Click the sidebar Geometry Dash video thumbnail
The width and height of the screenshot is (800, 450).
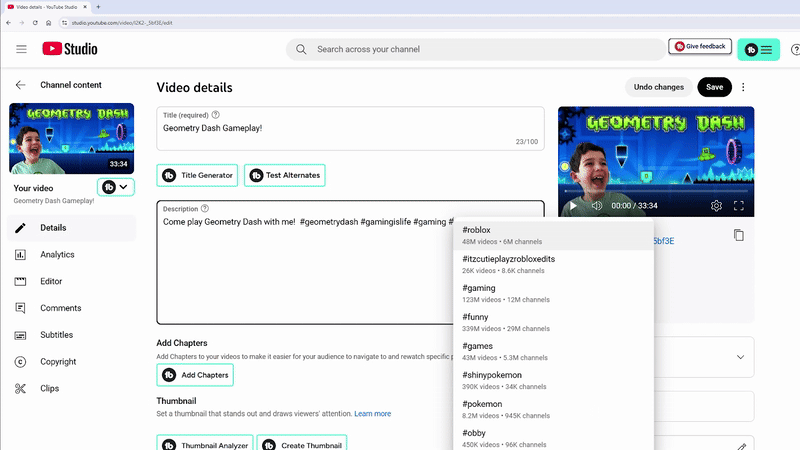point(71,138)
